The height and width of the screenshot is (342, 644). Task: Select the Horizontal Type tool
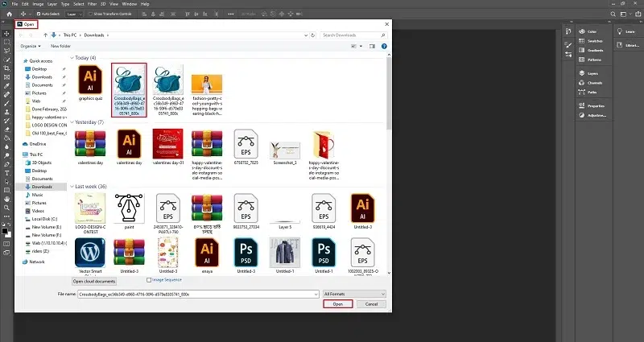click(6, 173)
